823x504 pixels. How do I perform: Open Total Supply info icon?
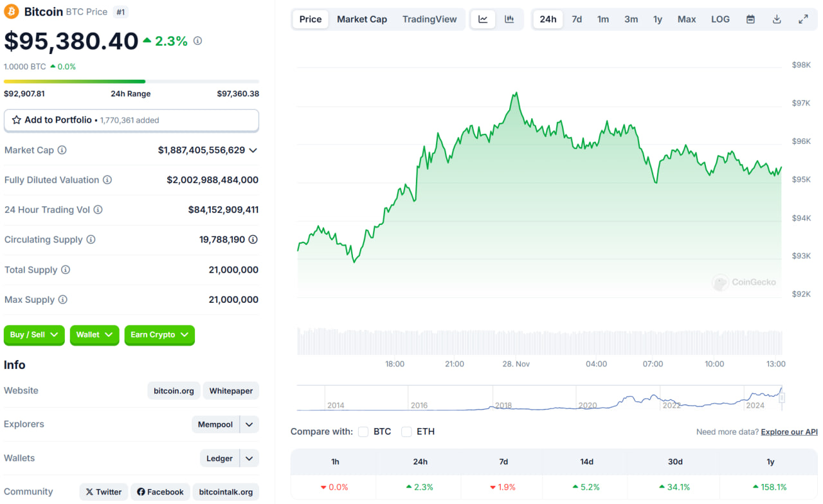pos(65,270)
